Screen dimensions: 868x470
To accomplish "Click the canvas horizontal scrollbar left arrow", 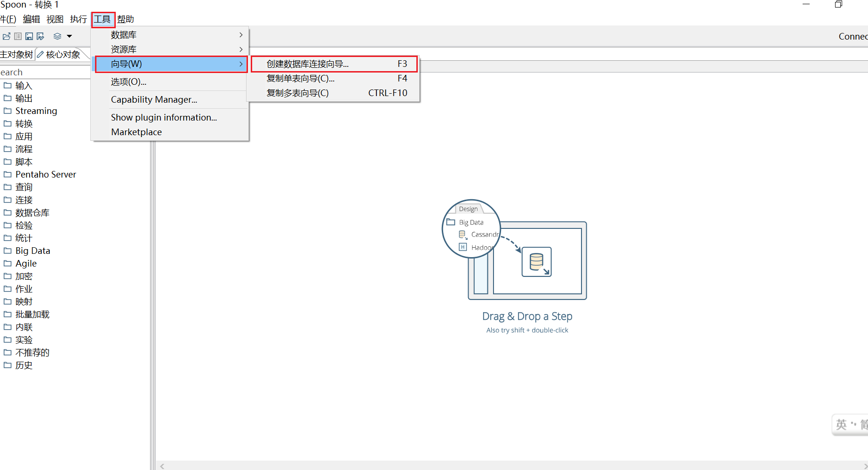I will tap(162, 466).
